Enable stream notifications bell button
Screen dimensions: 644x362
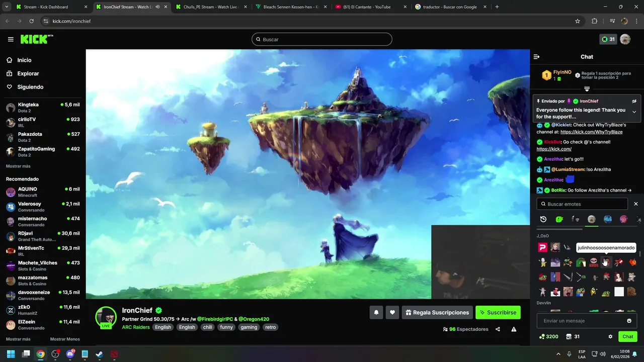click(376, 312)
